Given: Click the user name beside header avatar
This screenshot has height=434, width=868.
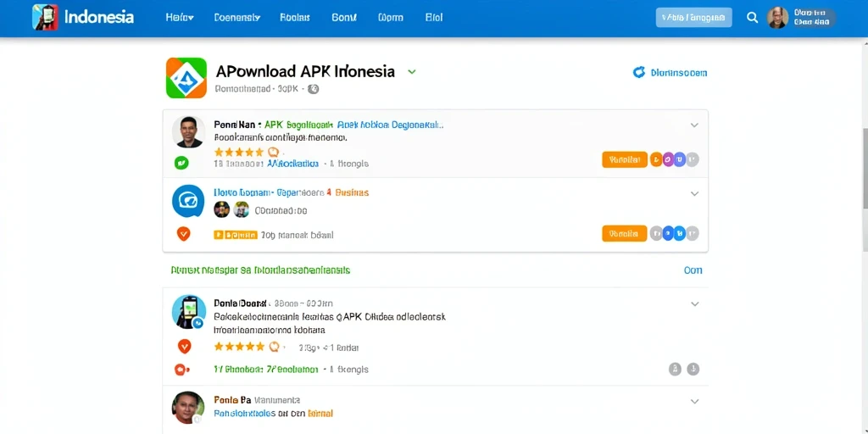Looking at the screenshot, I should [811, 18].
